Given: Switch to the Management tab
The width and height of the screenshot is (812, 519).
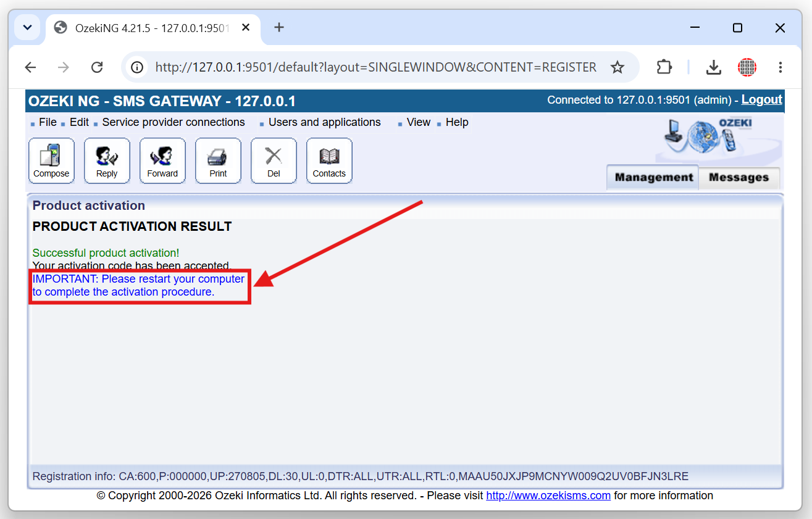Looking at the screenshot, I should point(653,178).
